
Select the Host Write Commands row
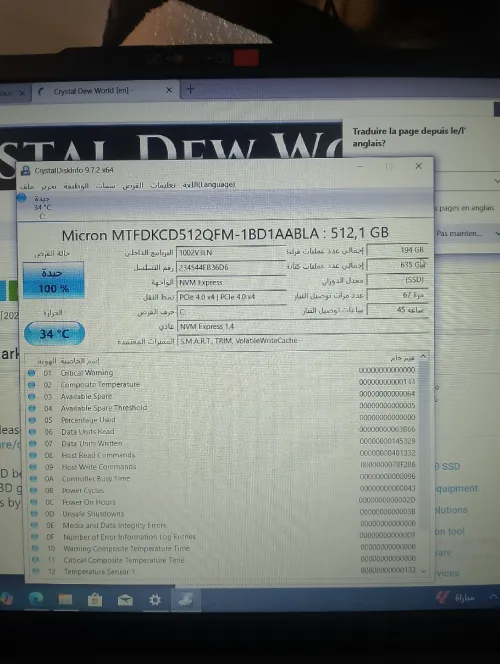point(223,467)
